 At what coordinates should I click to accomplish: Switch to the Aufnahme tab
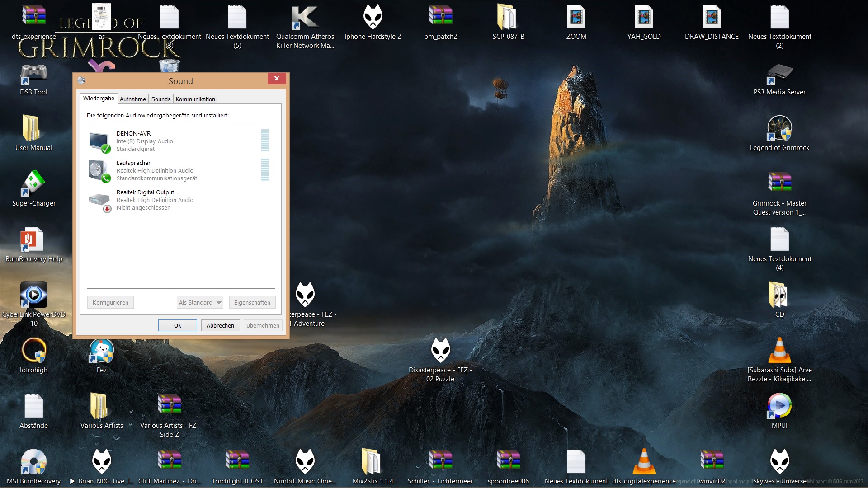coord(133,99)
